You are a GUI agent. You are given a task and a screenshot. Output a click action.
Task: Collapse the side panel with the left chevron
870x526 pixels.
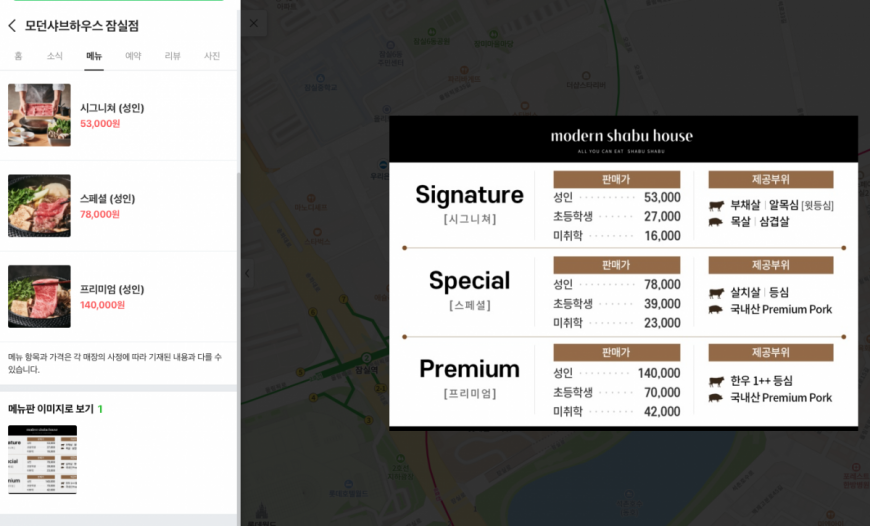(x=247, y=273)
